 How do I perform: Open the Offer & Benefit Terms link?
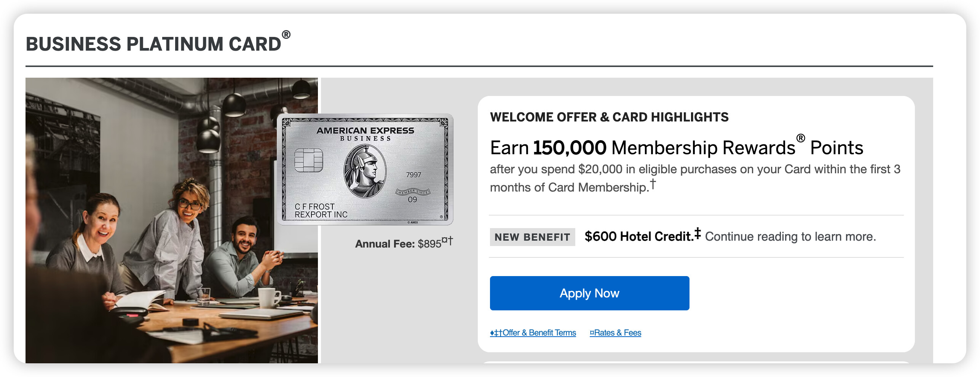(x=533, y=332)
